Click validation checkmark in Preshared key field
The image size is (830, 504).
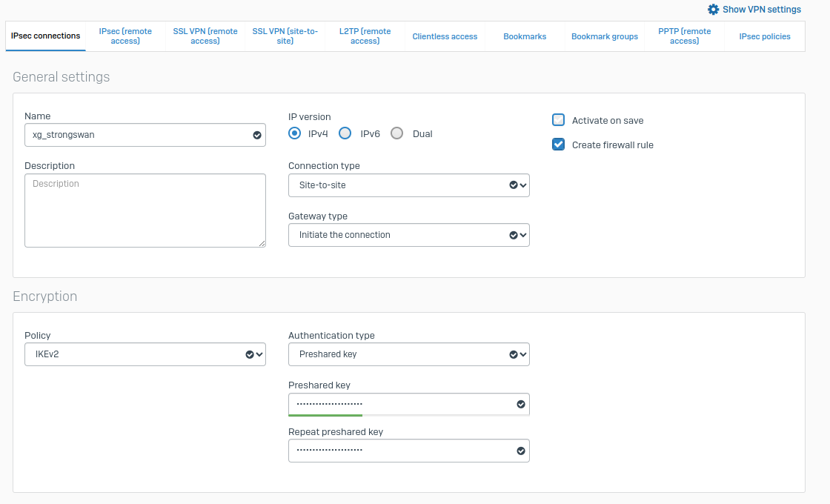click(521, 404)
